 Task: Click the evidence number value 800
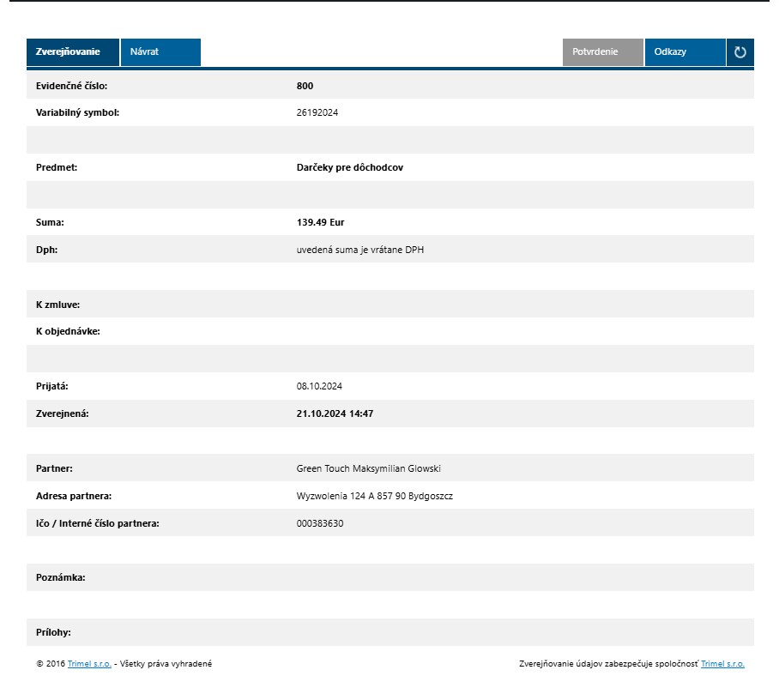(x=305, y=86)
